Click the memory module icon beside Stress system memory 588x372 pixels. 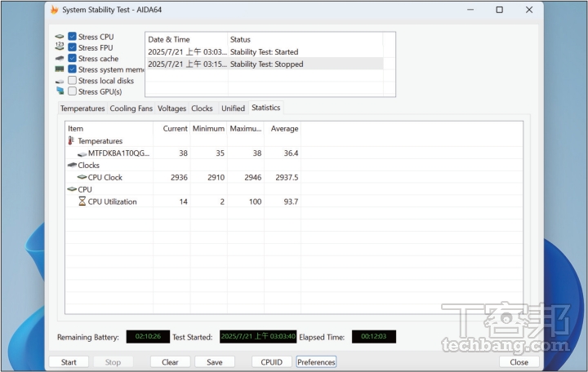click(x=60, y=70)
